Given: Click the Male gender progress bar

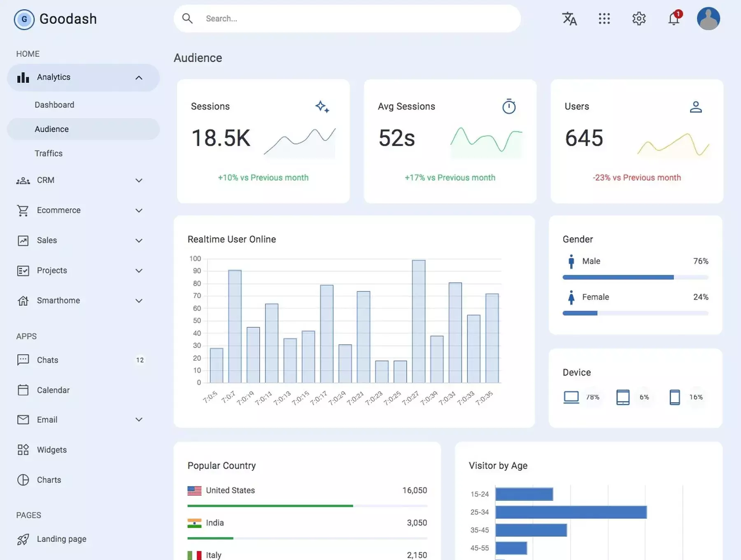Looking at the screenshot, I should tap(635, 277).
